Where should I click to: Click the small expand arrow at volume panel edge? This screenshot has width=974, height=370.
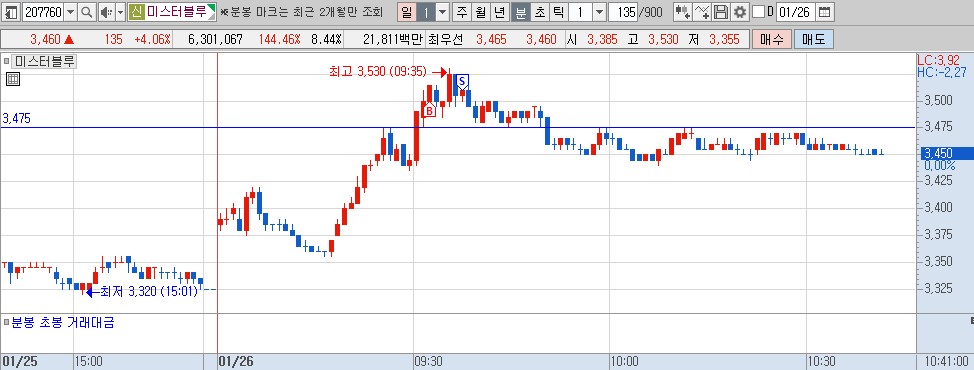[x=971, y=320]
